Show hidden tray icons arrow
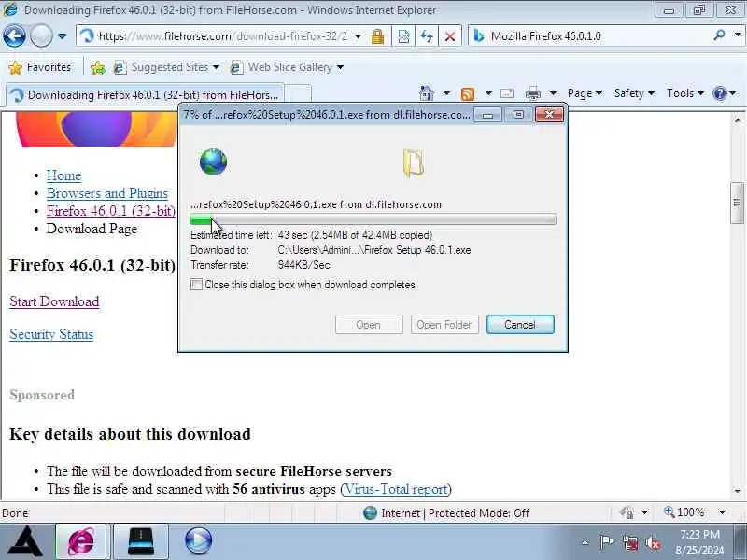Screen dimensions: 747x560 click(585, 542)
